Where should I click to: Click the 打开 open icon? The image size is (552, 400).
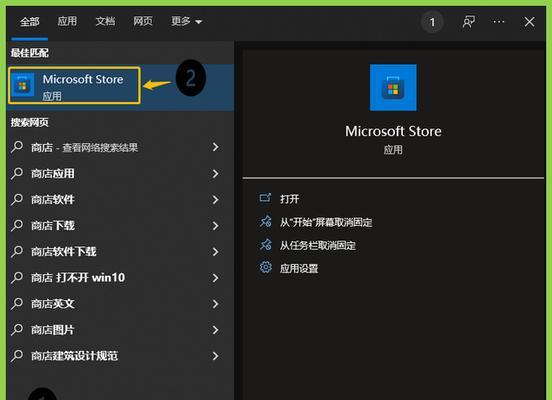[265, 198]
